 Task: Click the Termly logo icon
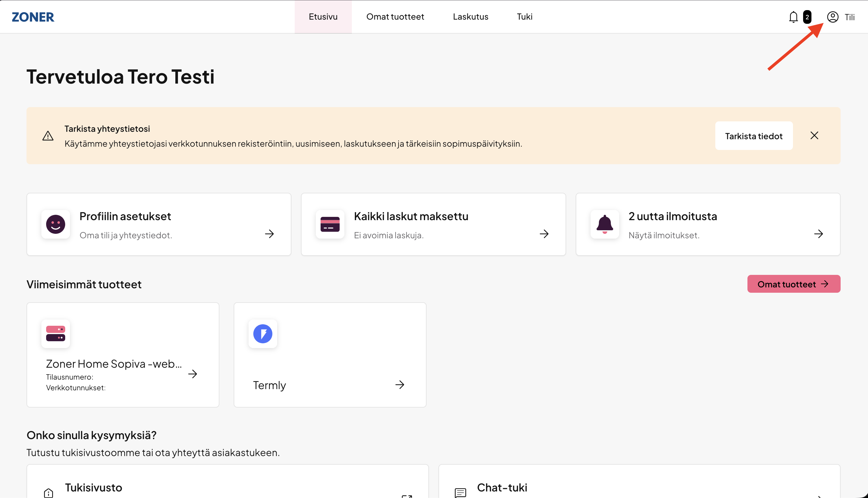[x=263, y=333]
